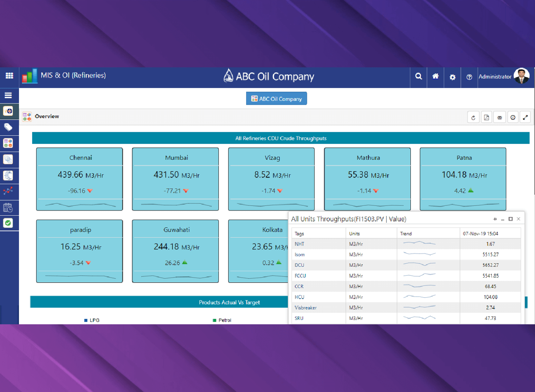
Task: Click the ABC Oil Company button
Action: (x=276, y=99)
